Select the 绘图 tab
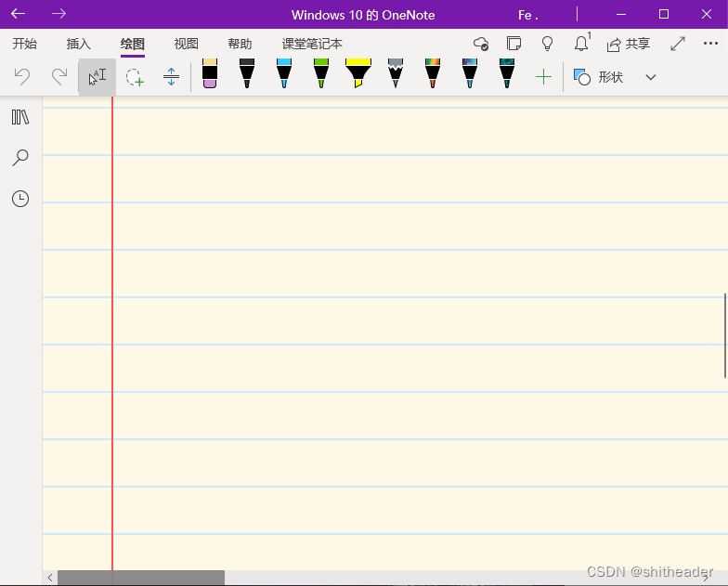This screenshot has width=728, height=586. click(x=132, y=44)
